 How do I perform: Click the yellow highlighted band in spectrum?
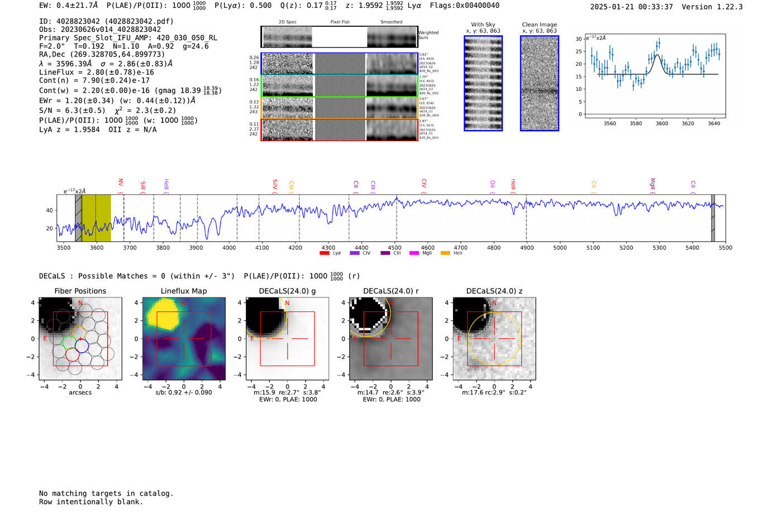coord(97,218)
